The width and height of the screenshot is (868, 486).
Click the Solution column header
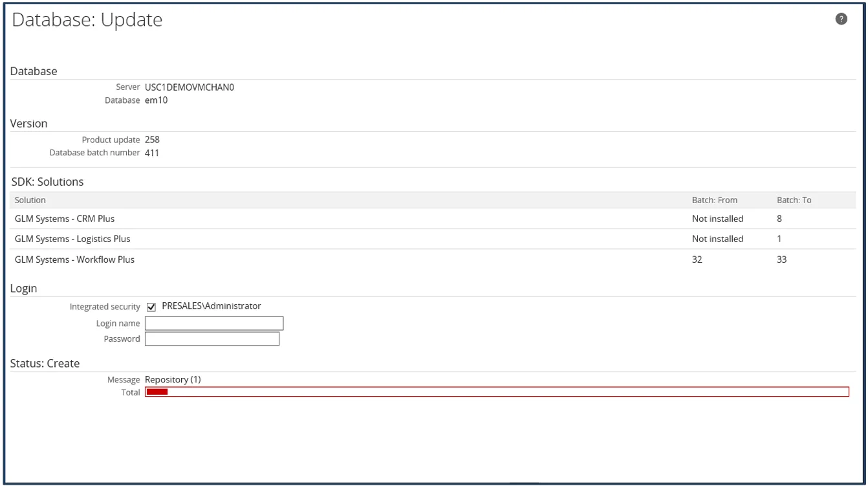click(30, 200)
